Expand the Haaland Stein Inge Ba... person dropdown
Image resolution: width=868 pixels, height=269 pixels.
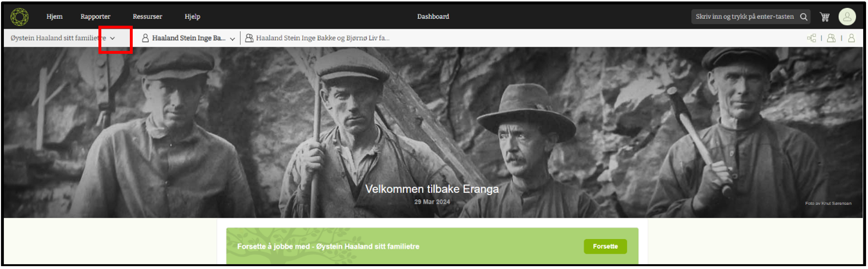point(232,39)
